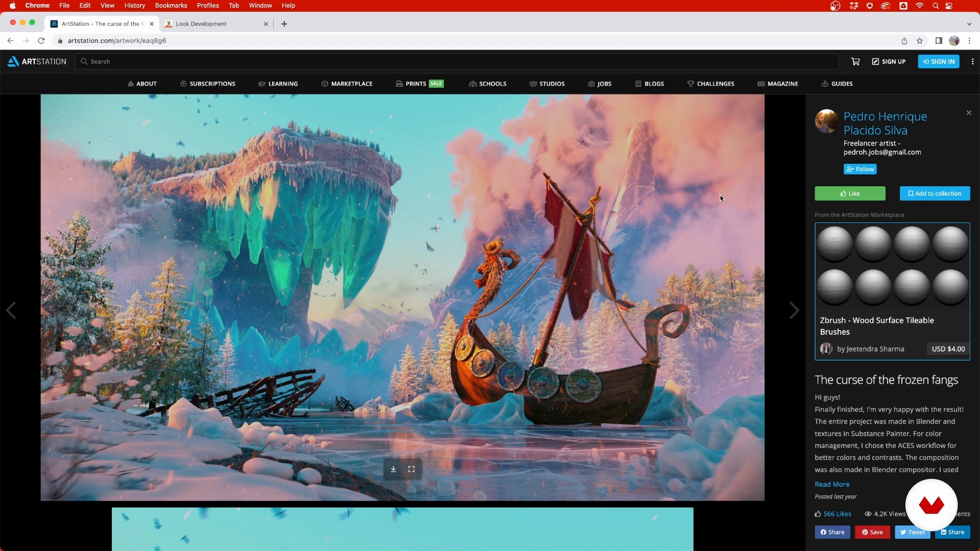Open the Profiles menu
The height and width of the screenshot is (551, 980).
[208, 6]
